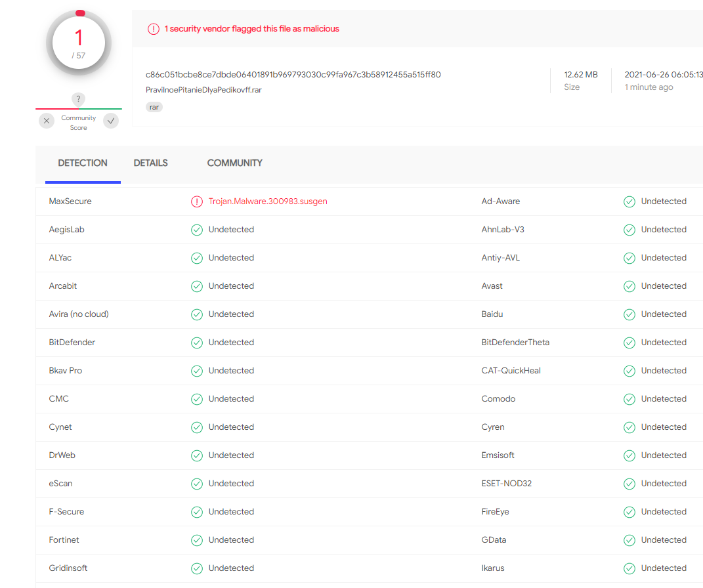The width and height of the screenshot is (703, 588).
Task: Click the FireEye vendor name
Action: (495, 512)
